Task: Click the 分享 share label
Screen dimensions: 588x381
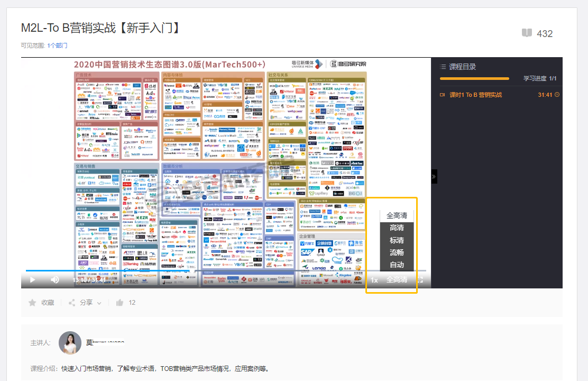Action: click(x=86, y=303)
